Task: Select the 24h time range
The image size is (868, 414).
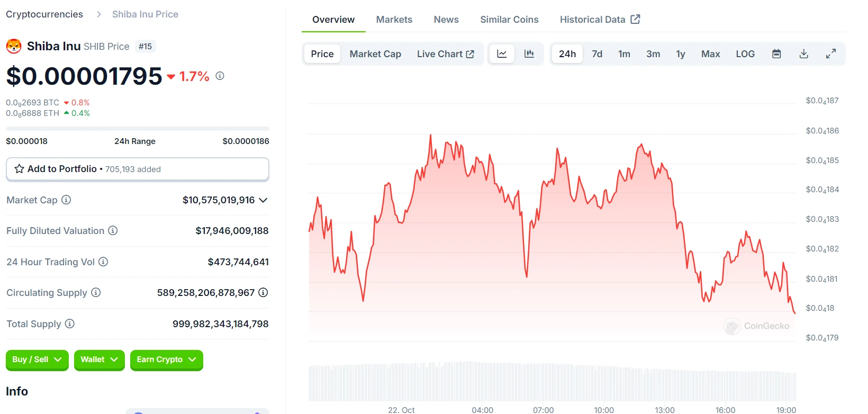Action: point(567,54)
